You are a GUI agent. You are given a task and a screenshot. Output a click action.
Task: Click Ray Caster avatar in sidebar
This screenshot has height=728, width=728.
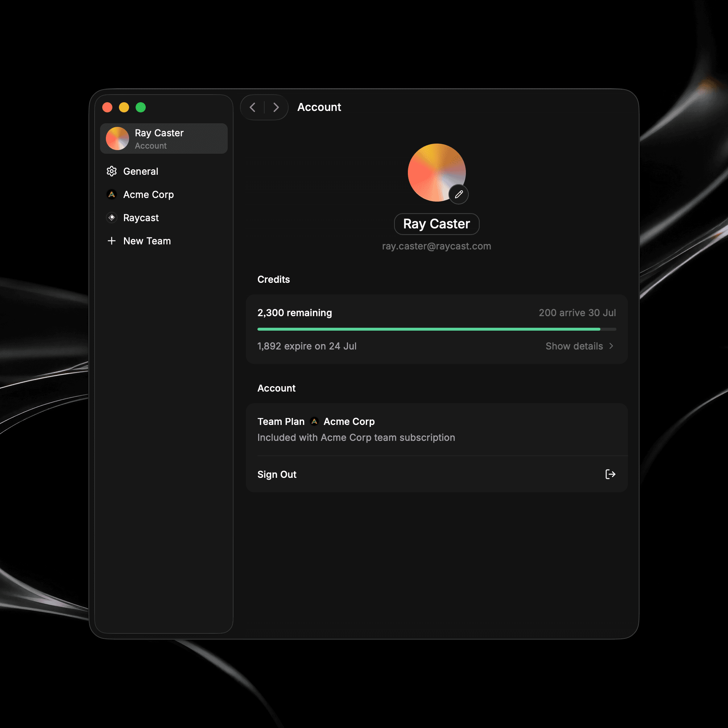click(117, 138)
